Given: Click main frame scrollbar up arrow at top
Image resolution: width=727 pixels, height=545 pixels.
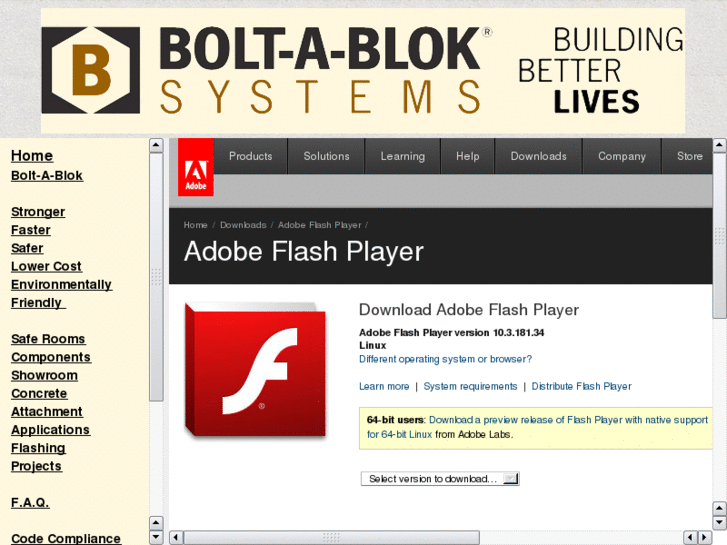Looking at the screenshot, I should click(x=719, y=145).
